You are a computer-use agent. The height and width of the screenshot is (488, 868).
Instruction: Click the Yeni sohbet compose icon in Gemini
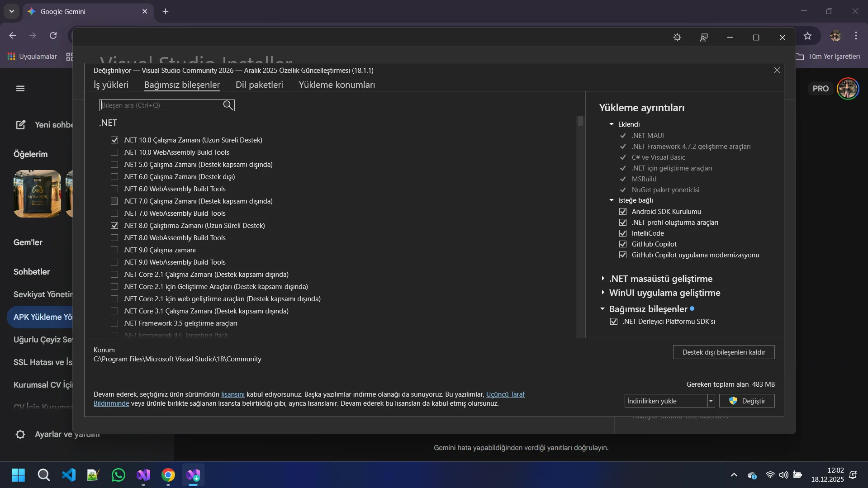click(x=21, y=125)
